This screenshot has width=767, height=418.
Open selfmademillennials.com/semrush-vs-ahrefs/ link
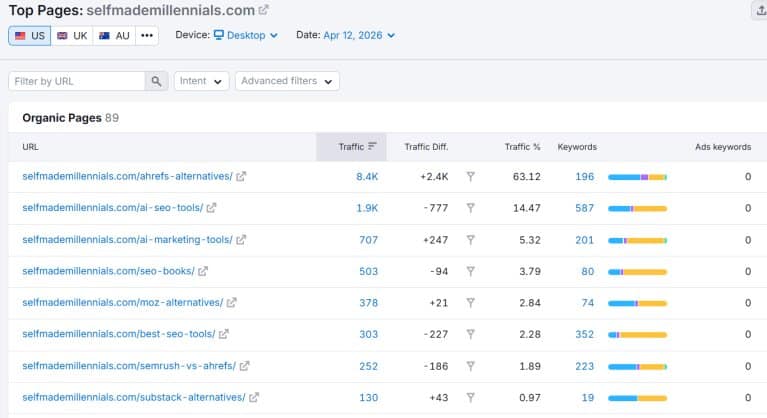[x=129, y=366]
